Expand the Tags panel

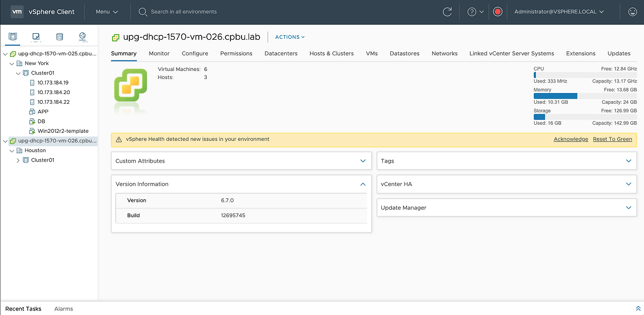tap(628, 161)
